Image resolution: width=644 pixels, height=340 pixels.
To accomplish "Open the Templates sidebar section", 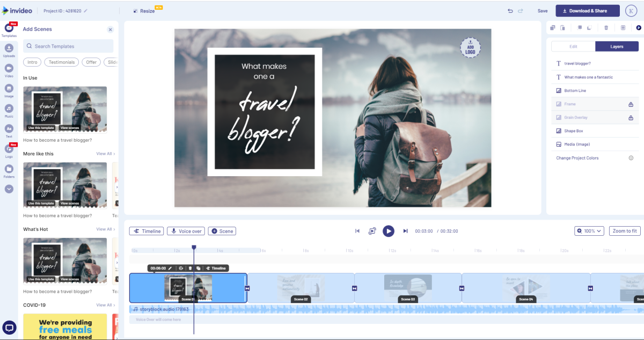I will [9, 30].
